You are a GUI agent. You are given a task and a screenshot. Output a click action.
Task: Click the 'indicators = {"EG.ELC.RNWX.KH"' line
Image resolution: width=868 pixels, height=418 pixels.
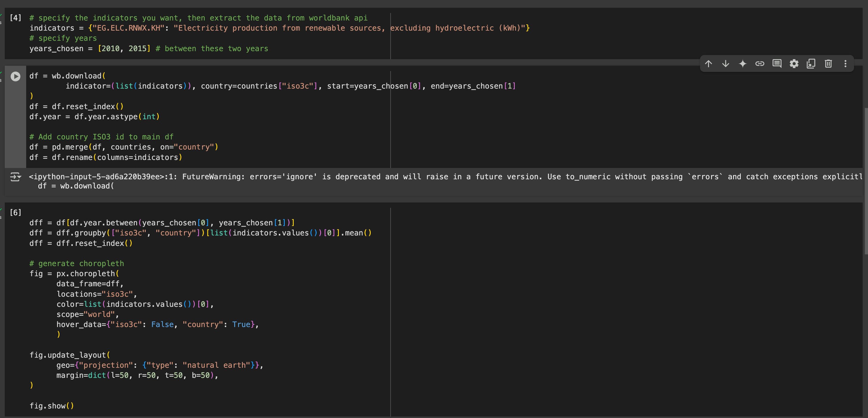(280, 28)
